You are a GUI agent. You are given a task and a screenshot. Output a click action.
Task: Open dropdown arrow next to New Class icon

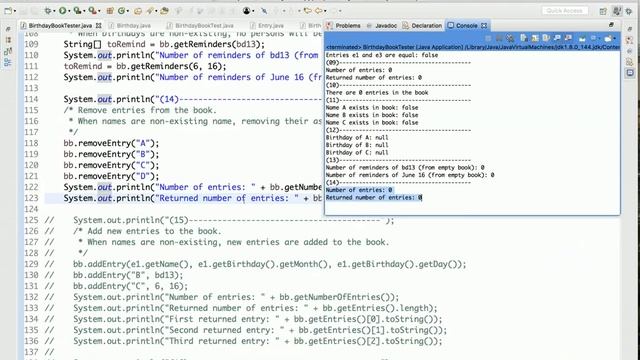[x=127, y=11]
